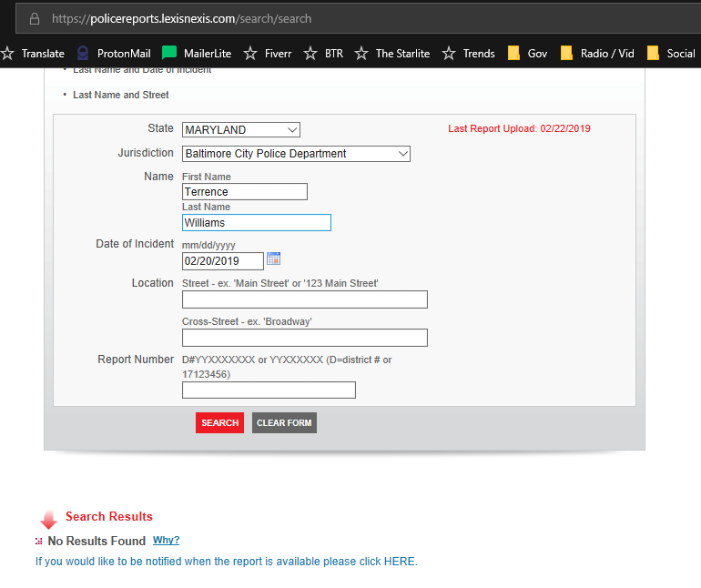The height and width of the screenshot is (588, 701).
Task: Open The Starlite bookmark
Action: (x=392, y=54)
